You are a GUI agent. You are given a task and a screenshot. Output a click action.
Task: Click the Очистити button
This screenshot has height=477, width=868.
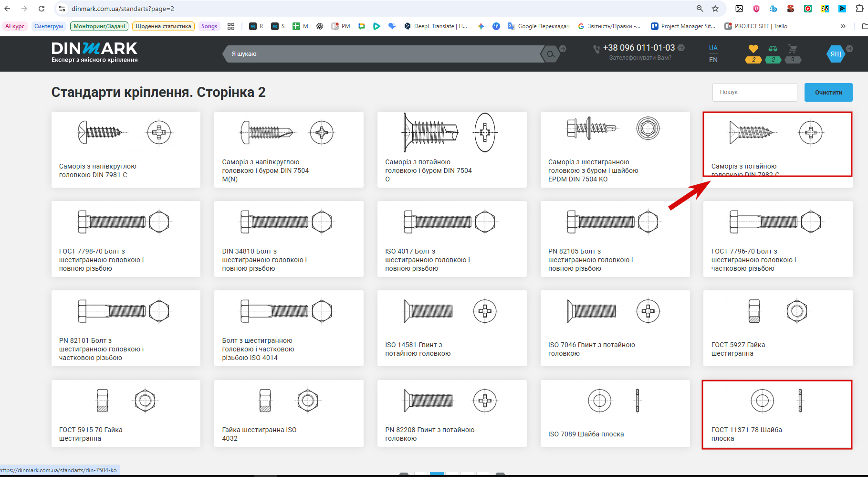[828, 92]
